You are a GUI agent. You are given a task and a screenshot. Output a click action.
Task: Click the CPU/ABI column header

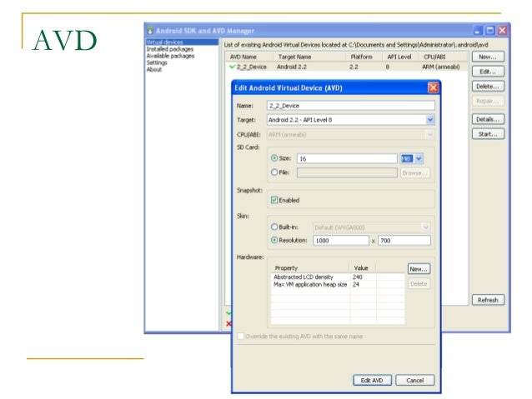[x=444, y=57]
